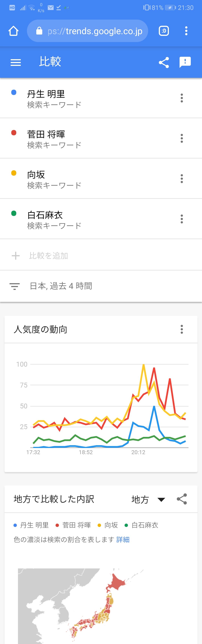Image resolution: width=202 pixels, height=644 pixels.
Task: Open the browser three-dot overflow menu
Action: click(x=186, y=31)
